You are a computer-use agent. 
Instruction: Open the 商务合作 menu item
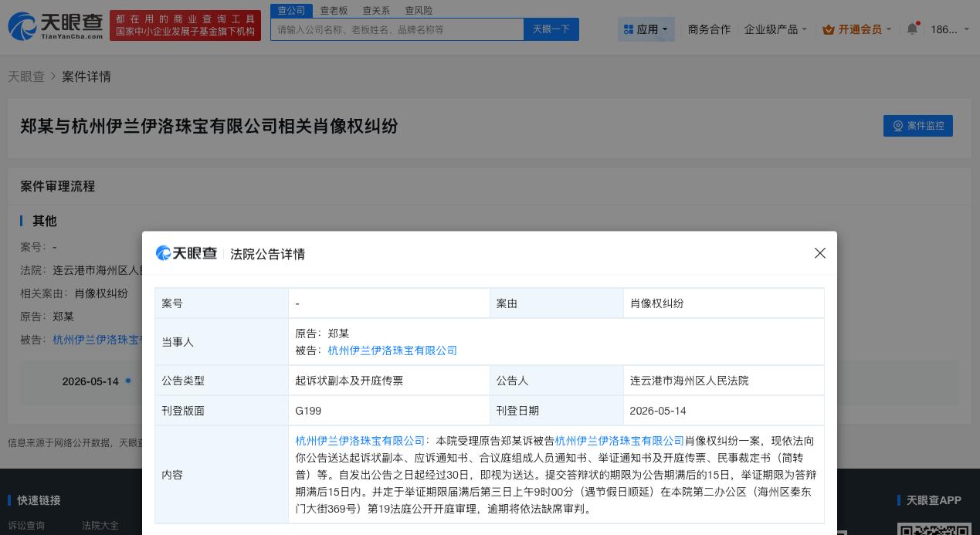tap(709, 29)
